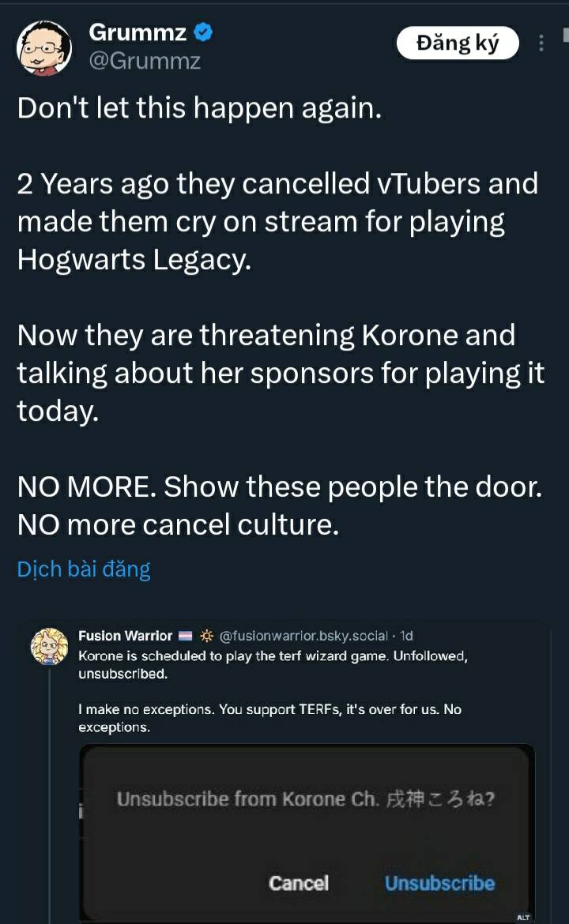Click the transgender flag emoji icon

tap(186, 636)
